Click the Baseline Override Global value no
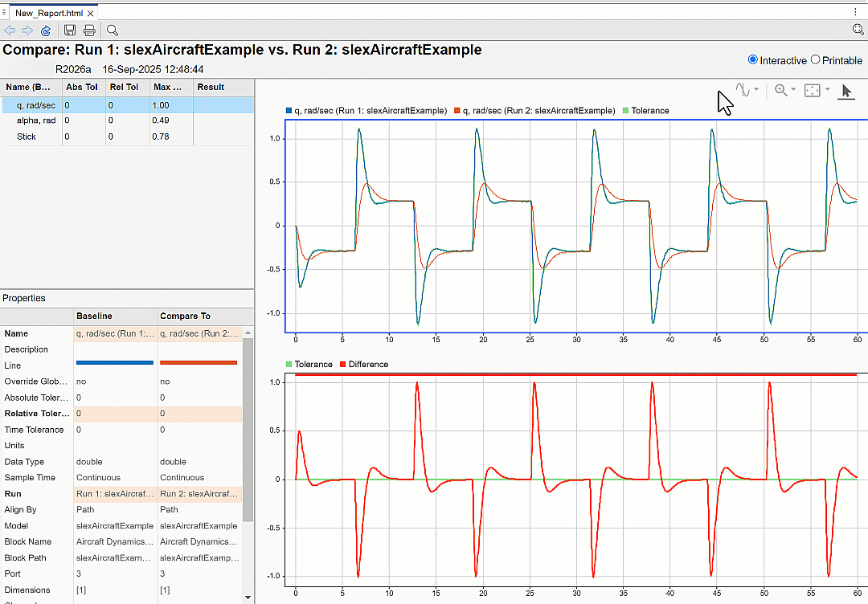Viewport: 868px width, 604px height. [81, 382]
